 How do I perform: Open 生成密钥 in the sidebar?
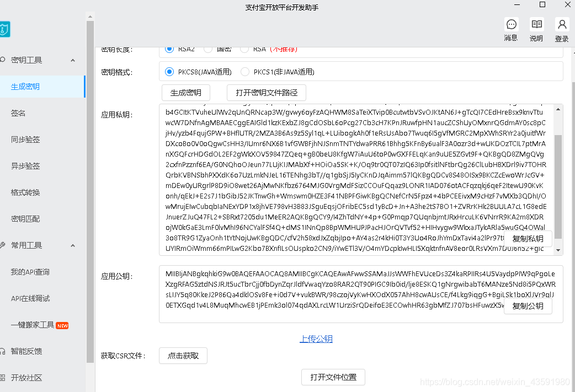42,87
